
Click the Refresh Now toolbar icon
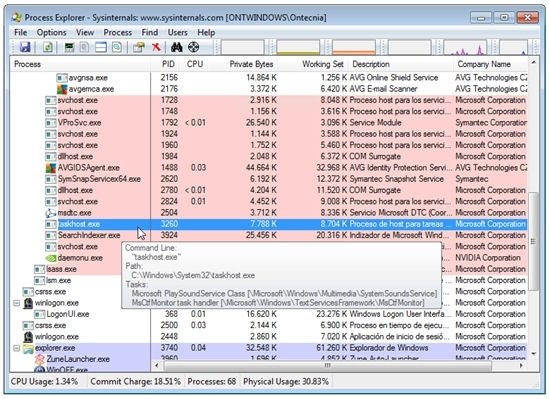[x=48, y=47]
